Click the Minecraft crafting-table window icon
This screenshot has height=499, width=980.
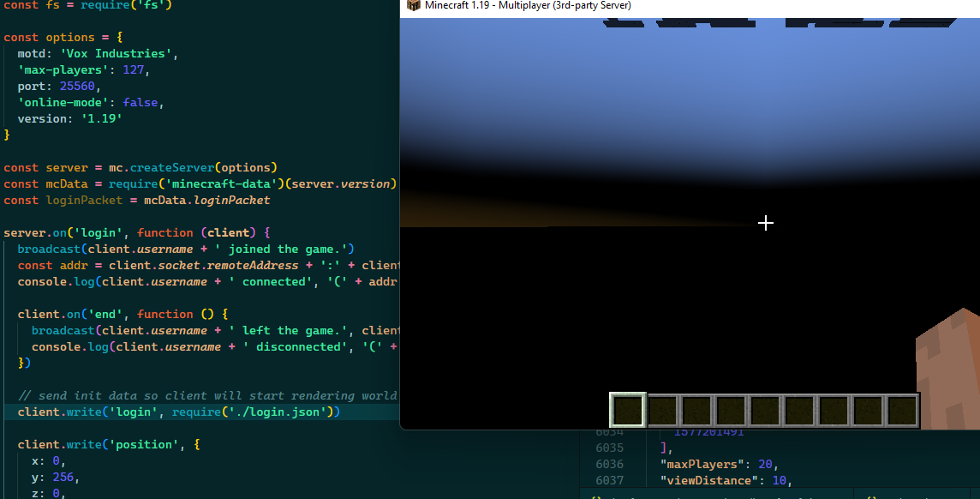point(413,5)
